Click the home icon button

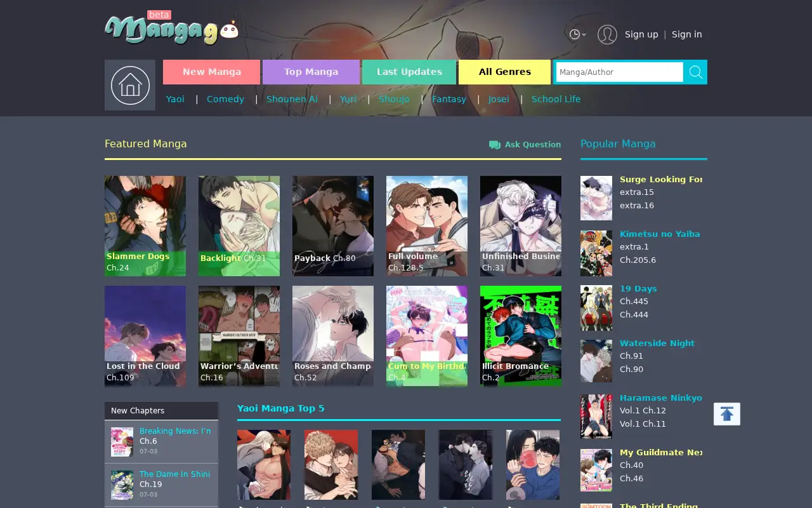pos(130,85)
